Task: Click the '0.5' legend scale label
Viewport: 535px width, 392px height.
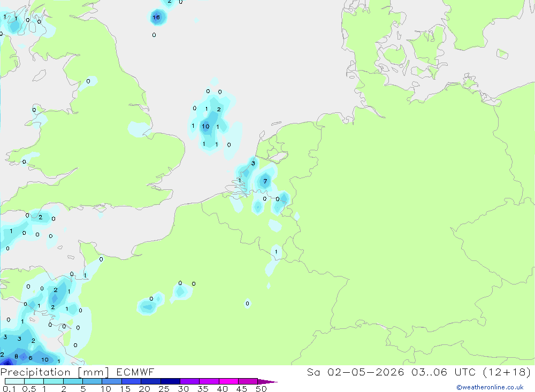Action: [29, 389]
